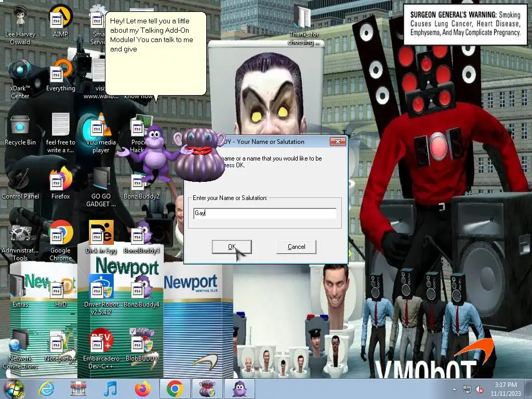
Task: Cancel the Name or Salutation dialog
Action: 296,247
